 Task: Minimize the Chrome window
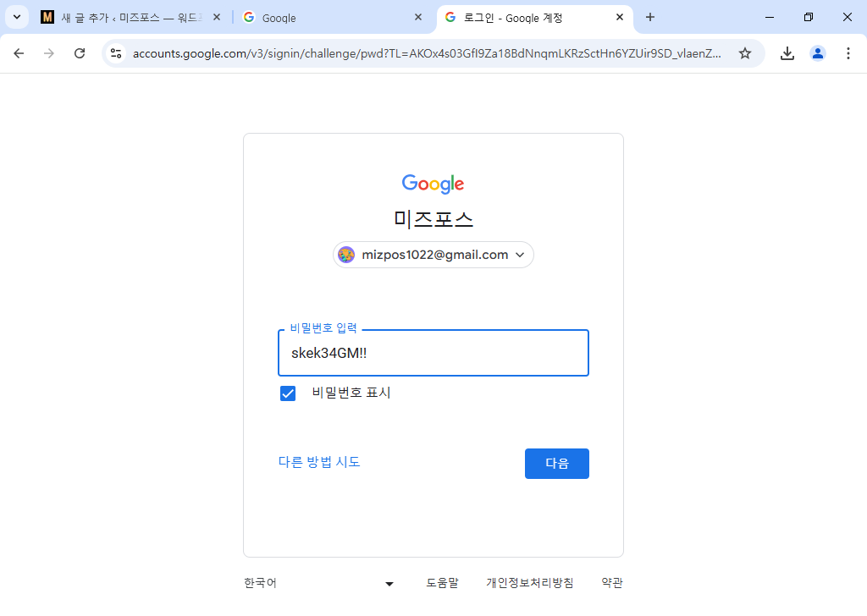coord(769,18)
